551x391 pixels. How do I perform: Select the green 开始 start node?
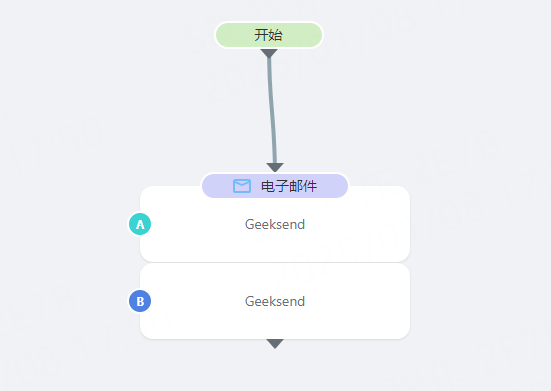269,35
